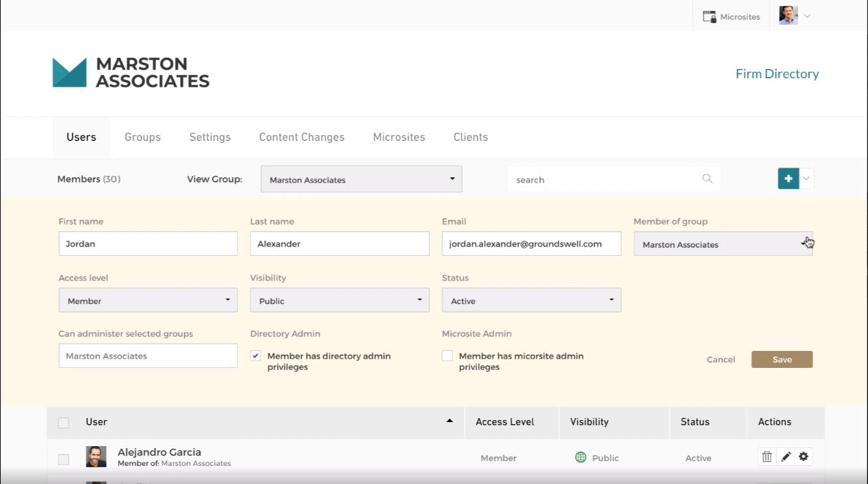The image size is (868, 484).
Task: Open the View Group dropdown
Action: 361,178
